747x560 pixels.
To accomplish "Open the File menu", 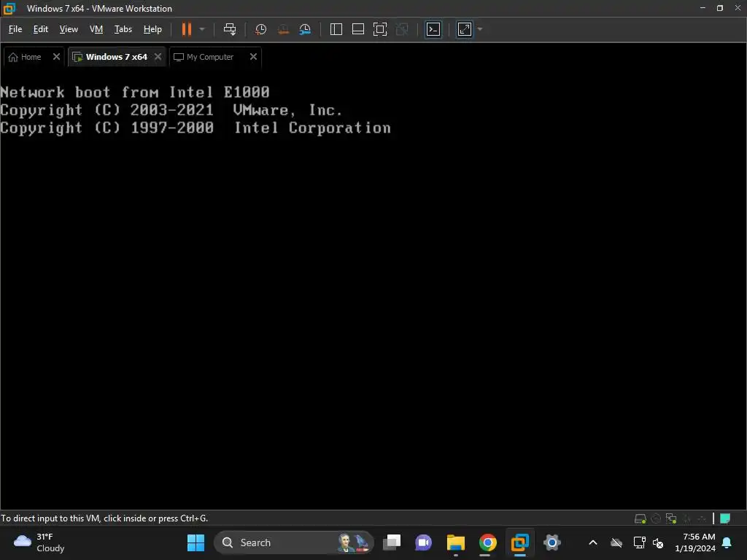I will click(x=15, y=29).
